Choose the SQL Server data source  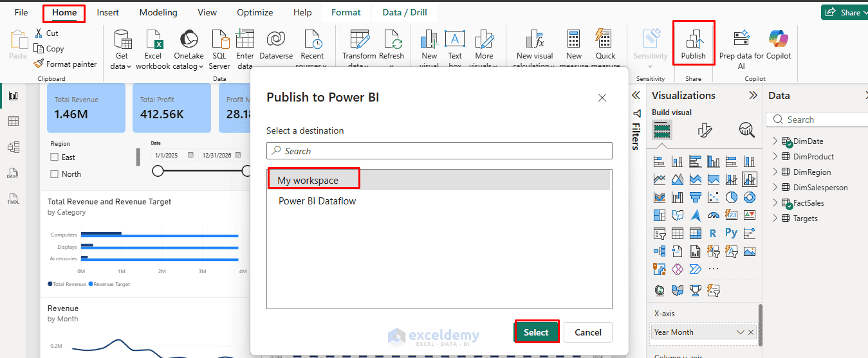click(219, 48)
